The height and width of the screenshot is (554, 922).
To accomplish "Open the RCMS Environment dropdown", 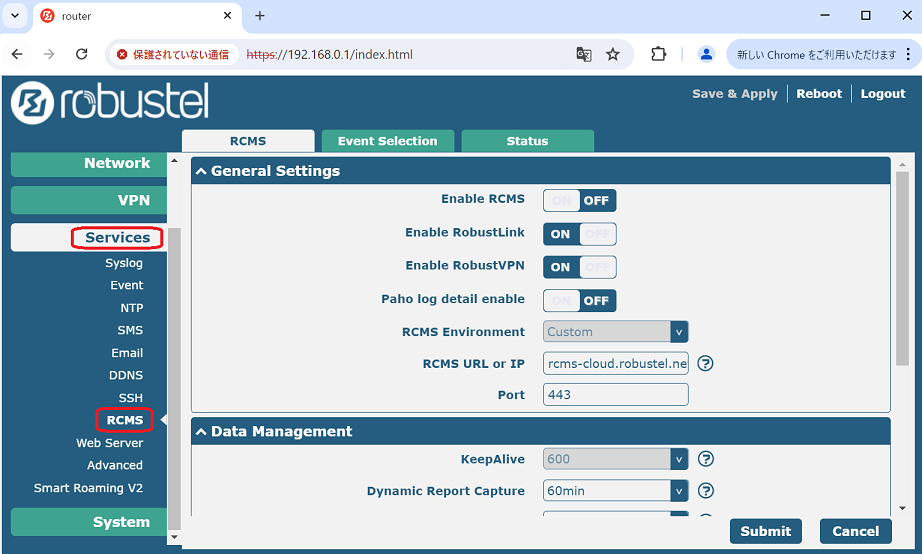I will coord(616,332).
